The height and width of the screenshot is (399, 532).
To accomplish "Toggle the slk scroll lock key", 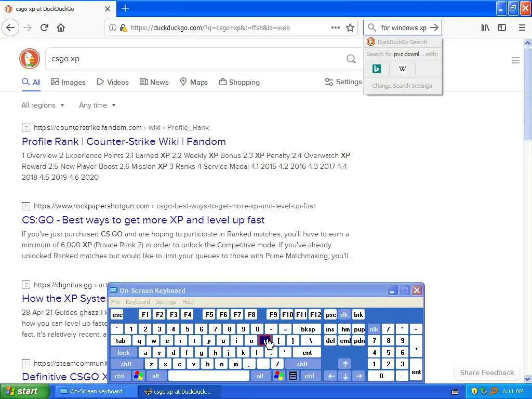I will (344, 315).
